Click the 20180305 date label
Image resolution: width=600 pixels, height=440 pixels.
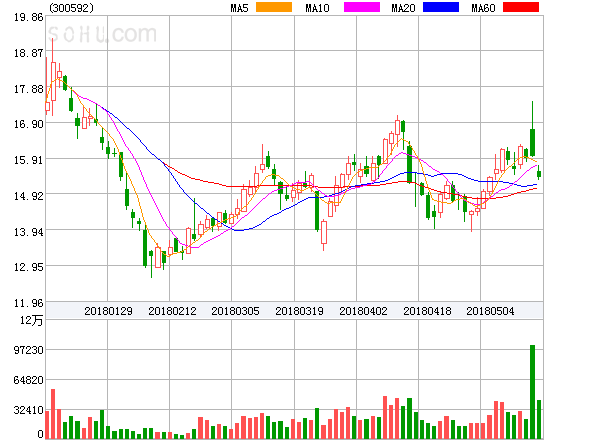235,311
